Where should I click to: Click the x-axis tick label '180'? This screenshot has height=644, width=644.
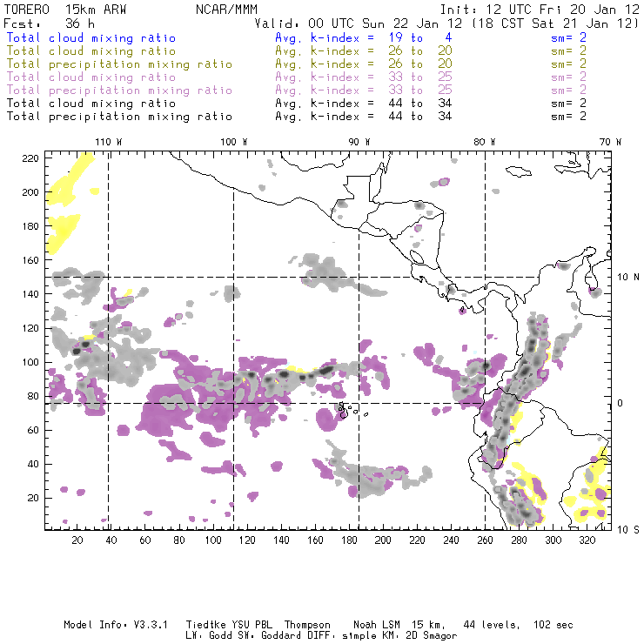point(349,540)
